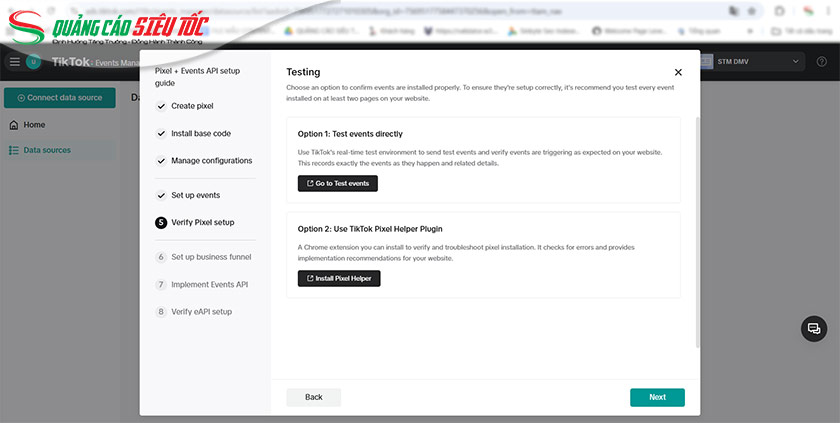Image resolution: width=840 pixels, height=423 pixels.
Task: Click the dialog's vertical scrollbar
Action: [x=696, y=230]
